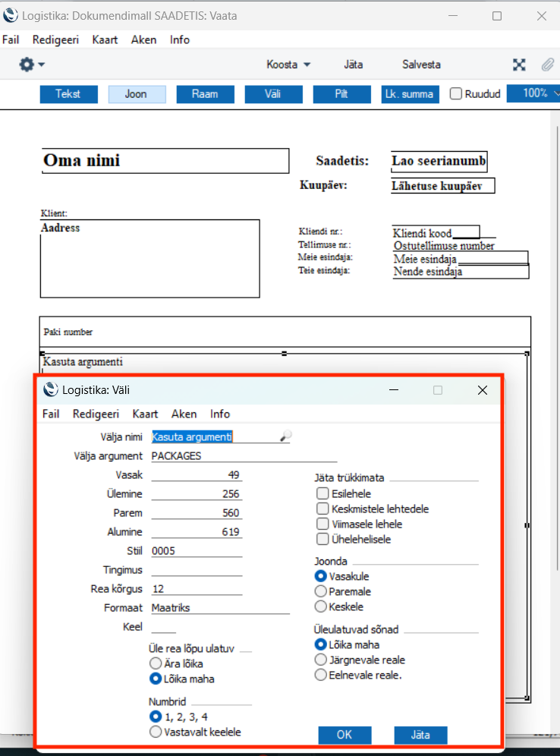The width and height of the screenshot is (560, 756).
Task: Select Järgnevale reale for overflowing words
Action: (x=320, y=660)
